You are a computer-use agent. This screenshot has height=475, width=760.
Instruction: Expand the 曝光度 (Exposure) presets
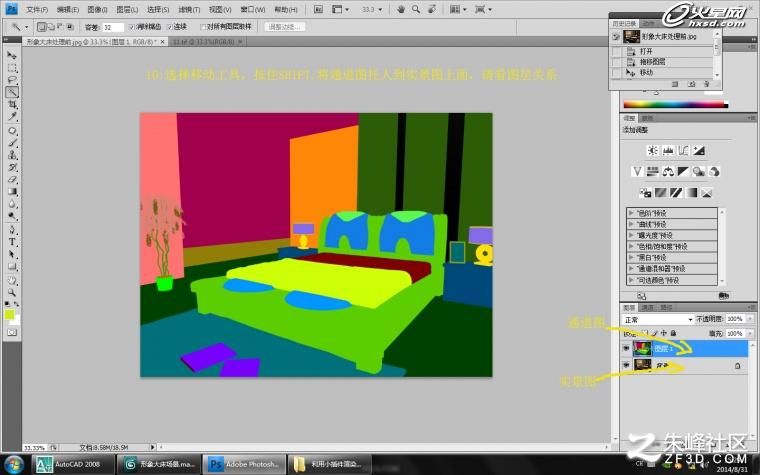(x=631, y=236)
